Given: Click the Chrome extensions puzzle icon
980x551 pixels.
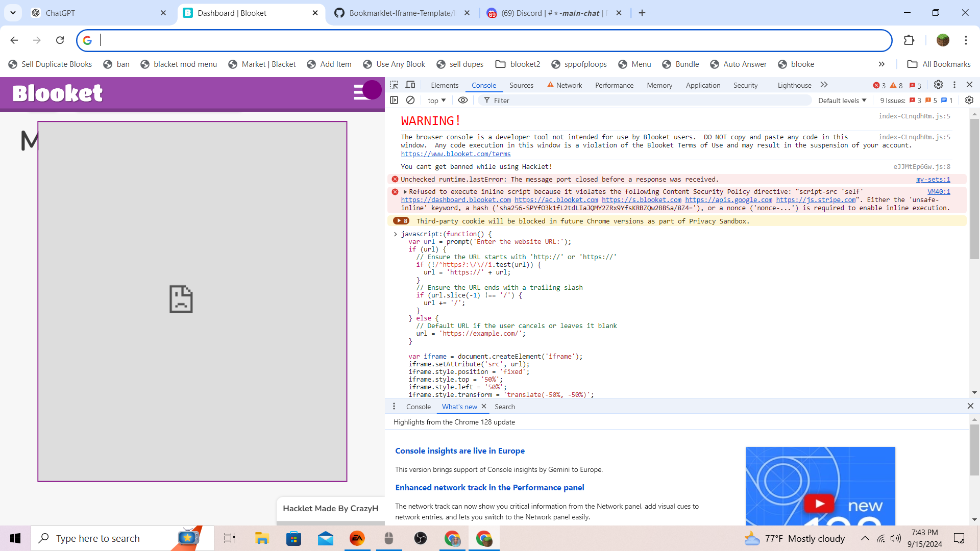Looking at the screenshot, I should (x=909, y=40).
